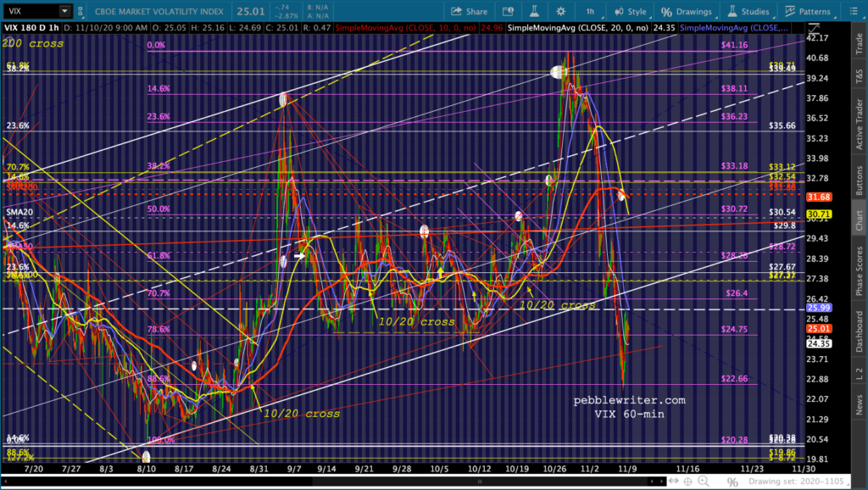Open the Drawing set 2020-1105 dropdown
This screenshot has width=868, height=490.
coord(798,482)
